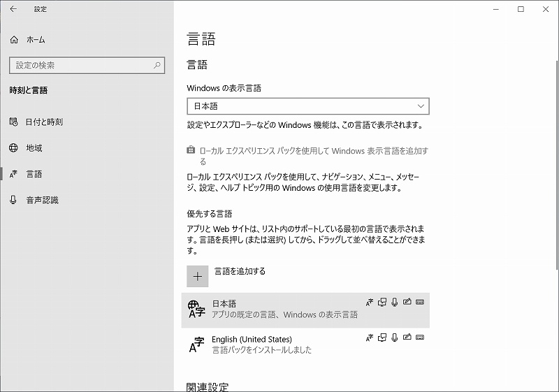Click 日本語 row keyboard feature icon
This screenshot has width=559, height=392.
tap(420, 302)
